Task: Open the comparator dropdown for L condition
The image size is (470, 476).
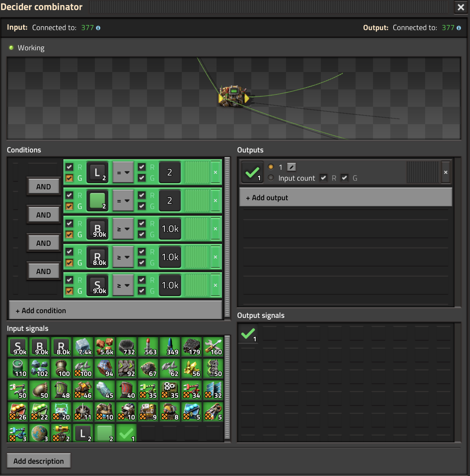Action: (x=123, y=172)
